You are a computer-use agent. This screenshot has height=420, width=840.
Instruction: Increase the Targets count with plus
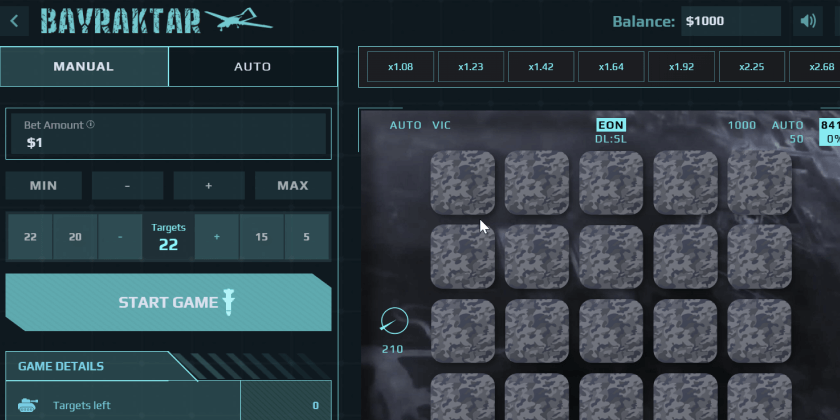tap(215, 237)
